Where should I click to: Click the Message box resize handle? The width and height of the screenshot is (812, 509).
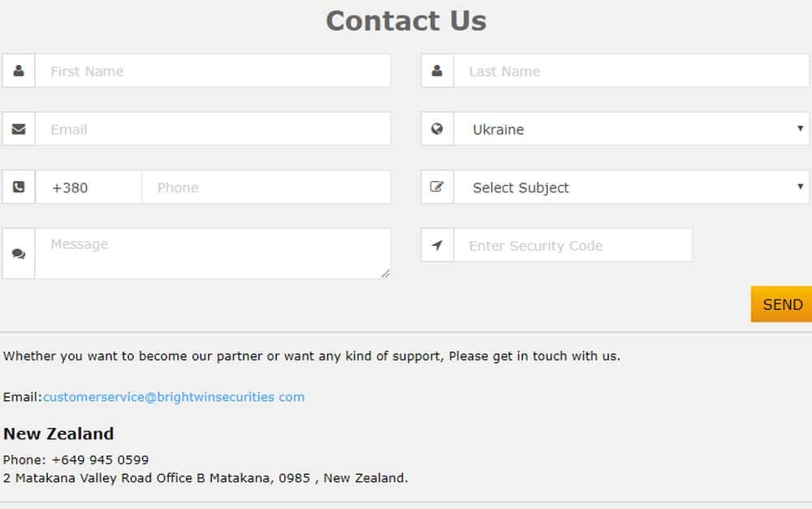point(385,274)
